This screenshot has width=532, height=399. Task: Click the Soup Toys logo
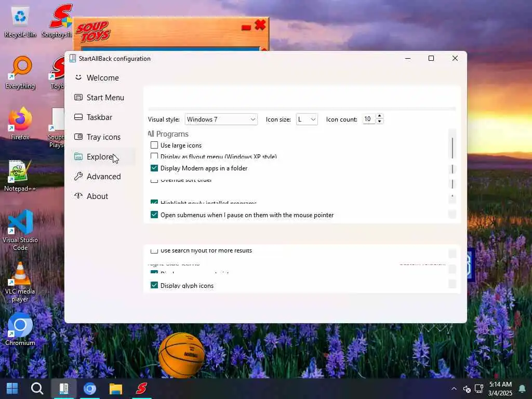click(x=93, y=32)
